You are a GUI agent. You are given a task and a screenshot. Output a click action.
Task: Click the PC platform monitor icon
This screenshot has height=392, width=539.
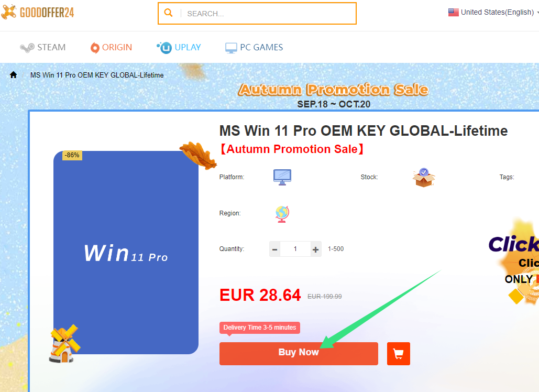click(282, 177)
